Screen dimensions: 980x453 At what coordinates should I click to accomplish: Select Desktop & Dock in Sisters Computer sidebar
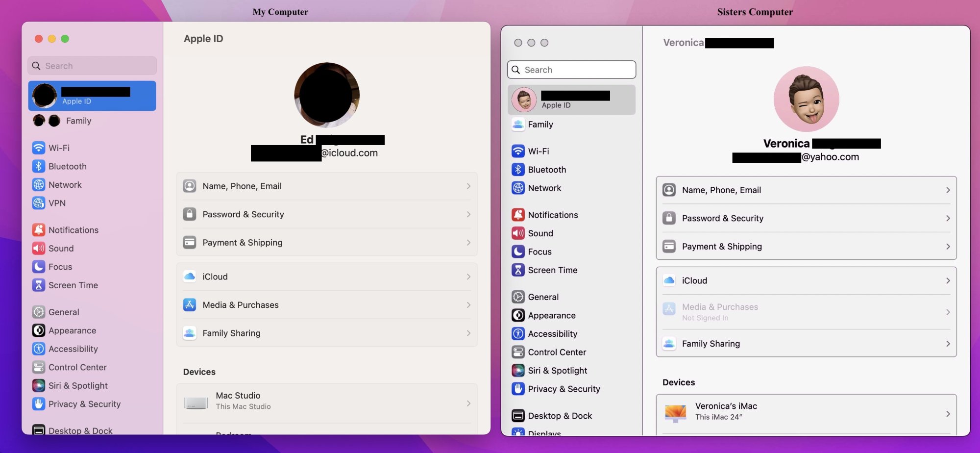pos(571,416)
